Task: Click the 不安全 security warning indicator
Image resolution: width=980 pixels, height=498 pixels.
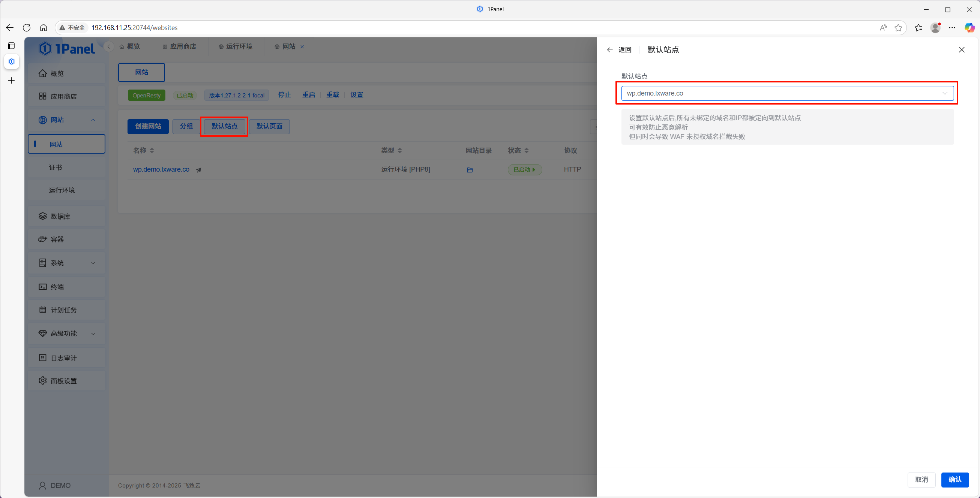Action: click(72, 28)
